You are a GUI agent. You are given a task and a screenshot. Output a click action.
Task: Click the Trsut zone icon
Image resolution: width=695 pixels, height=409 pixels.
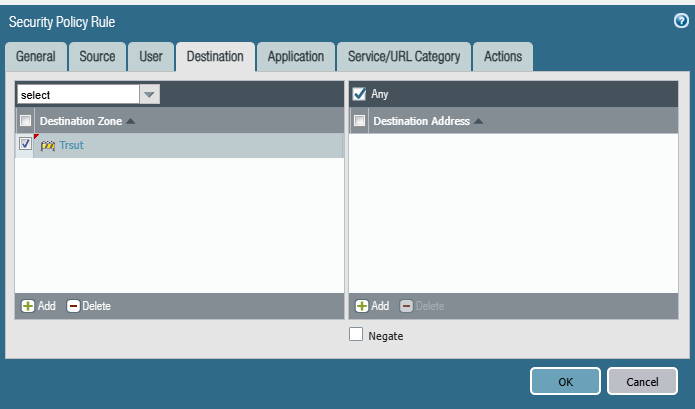[x=48, y=145]
